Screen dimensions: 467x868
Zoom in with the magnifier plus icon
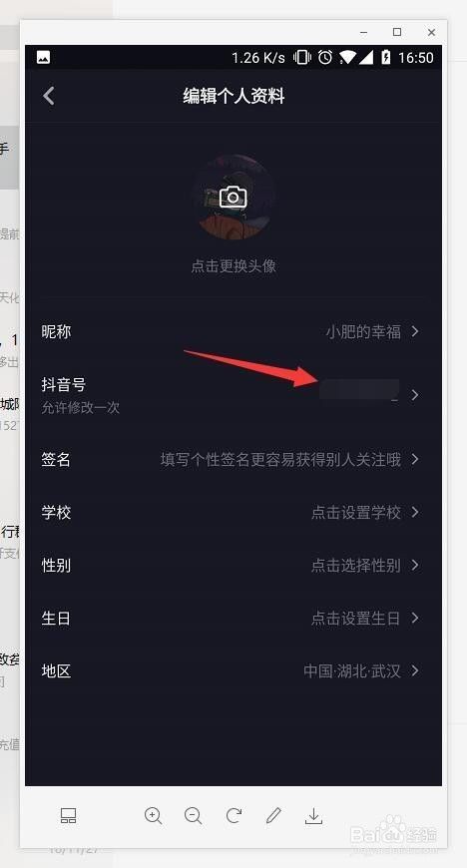click(x=153, y=815)
